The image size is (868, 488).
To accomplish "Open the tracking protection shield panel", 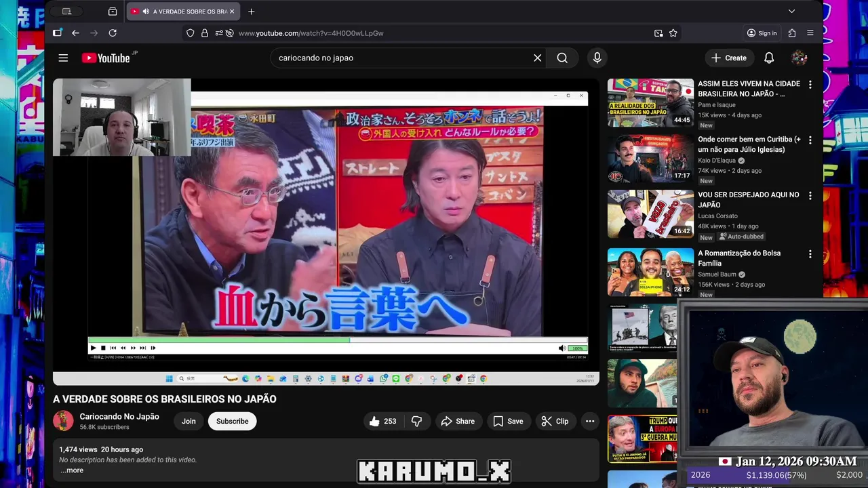I will pyautogui.click(x=191, y=33).
